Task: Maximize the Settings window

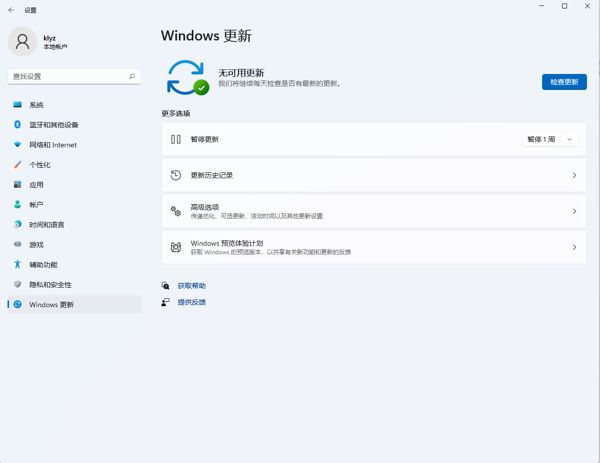Action: coord(564,6)
